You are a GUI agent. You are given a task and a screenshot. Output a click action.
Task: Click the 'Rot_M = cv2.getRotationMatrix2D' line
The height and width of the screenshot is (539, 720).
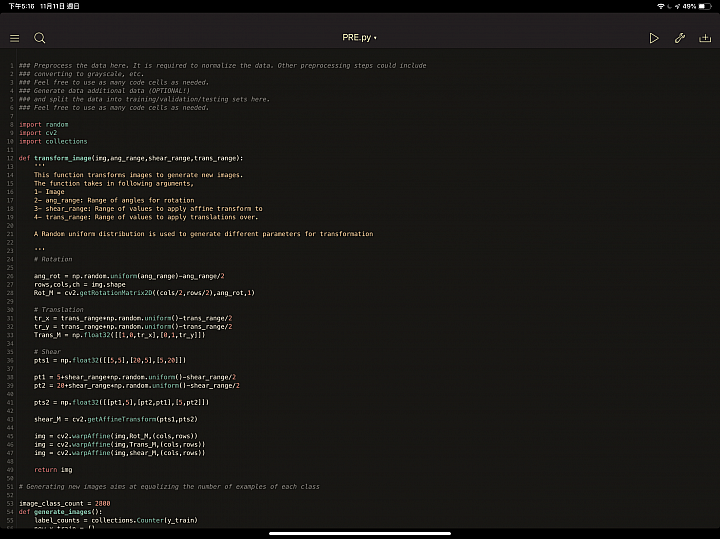click(144, 293)
